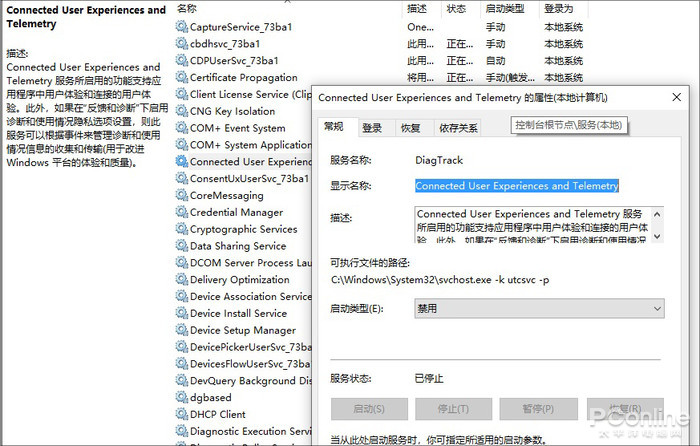Click the DCOM Server Process Launcher icon
Image resolution: width=700 pixels, height=446 pixels.
tap(182, 263)
